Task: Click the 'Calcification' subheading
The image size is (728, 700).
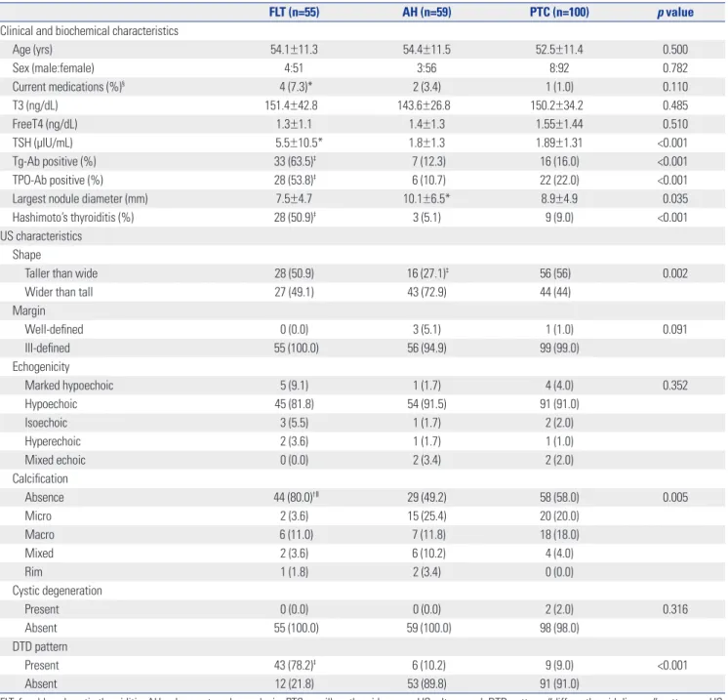Action: point(40,478)
